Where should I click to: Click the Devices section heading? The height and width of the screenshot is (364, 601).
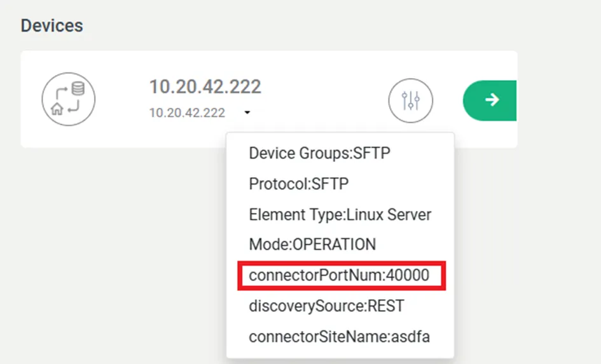tap(52, 25)
